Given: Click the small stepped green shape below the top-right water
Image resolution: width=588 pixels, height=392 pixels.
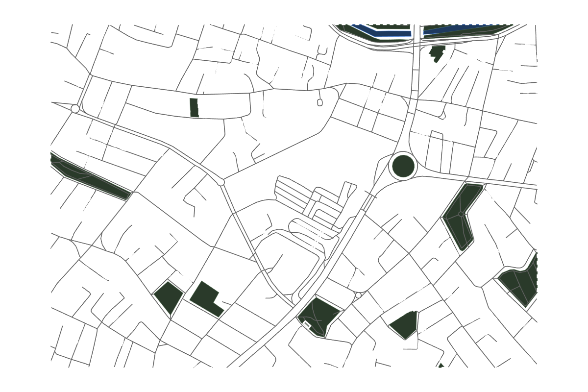Looking at the screenshot, I should (437, 53).
